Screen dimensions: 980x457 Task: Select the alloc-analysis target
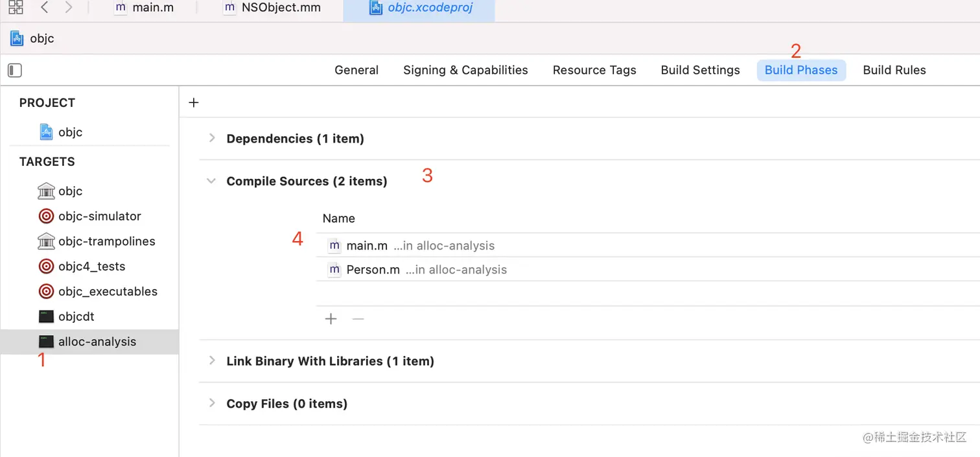tap(97, 342)
